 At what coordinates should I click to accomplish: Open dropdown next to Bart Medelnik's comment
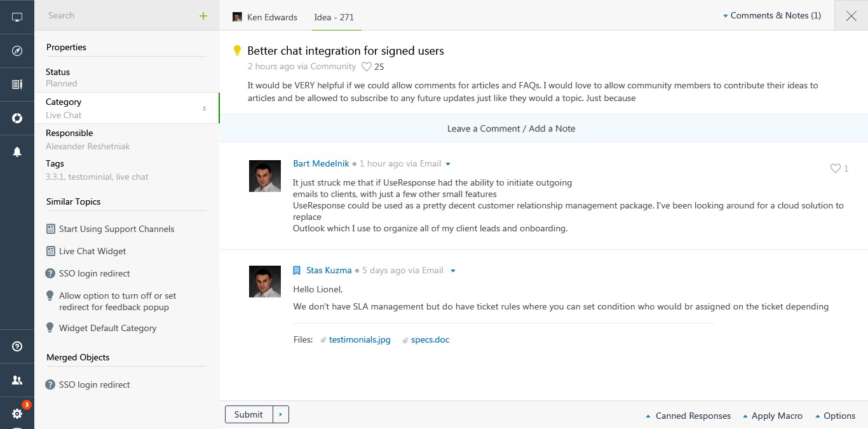point(448,164)
